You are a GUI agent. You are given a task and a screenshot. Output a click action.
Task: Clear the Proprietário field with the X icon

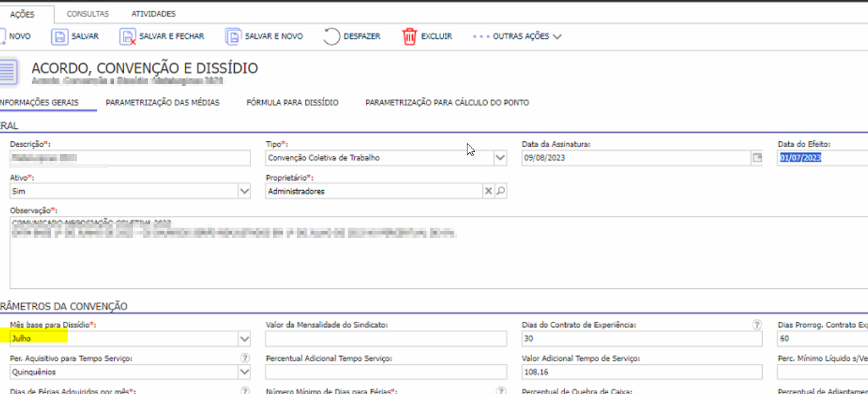point(488,192)
